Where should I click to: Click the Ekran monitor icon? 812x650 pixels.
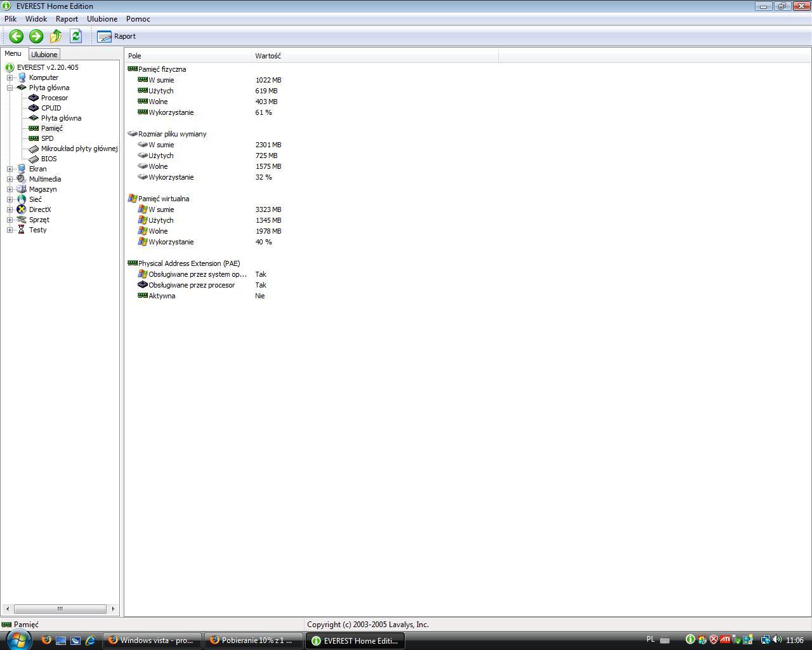tap(22, 169)
